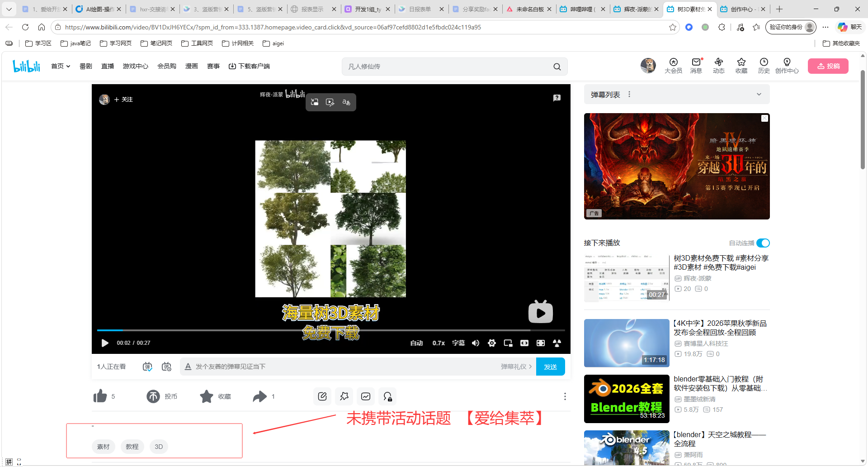Click the pink 投稿 upload button
The width and height of the screenshot is (868, 467).
tap(828, 66)
